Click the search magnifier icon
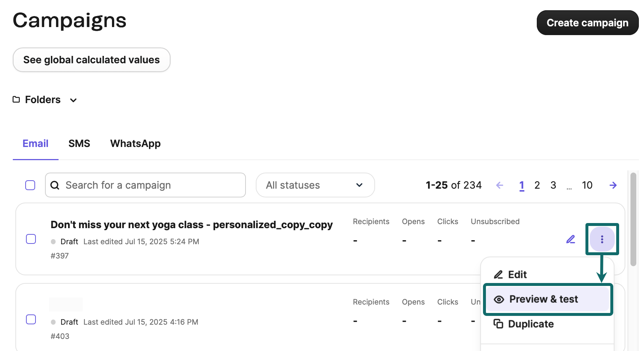This screenshot has height=351, width=644. (x=55, y=185)
